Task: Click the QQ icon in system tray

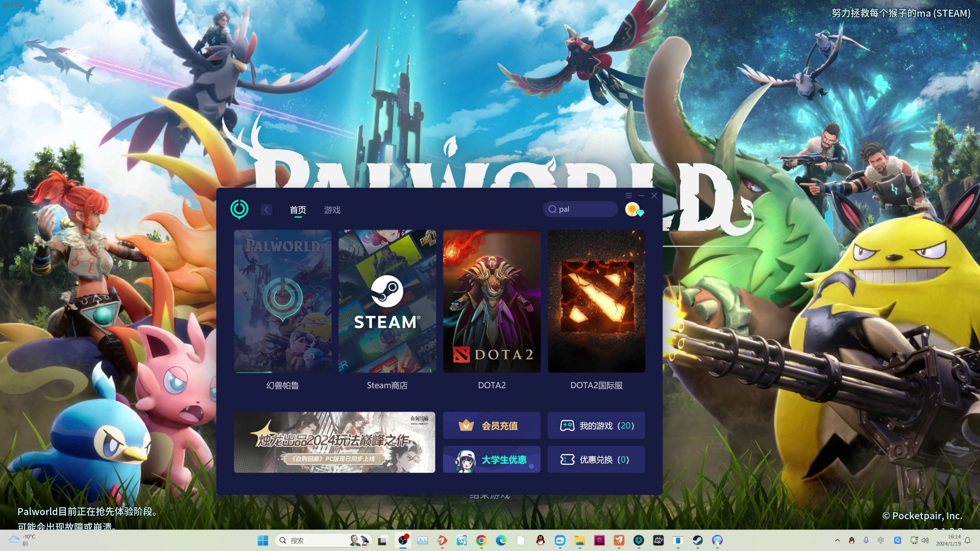Action: [x=851, y=540]
